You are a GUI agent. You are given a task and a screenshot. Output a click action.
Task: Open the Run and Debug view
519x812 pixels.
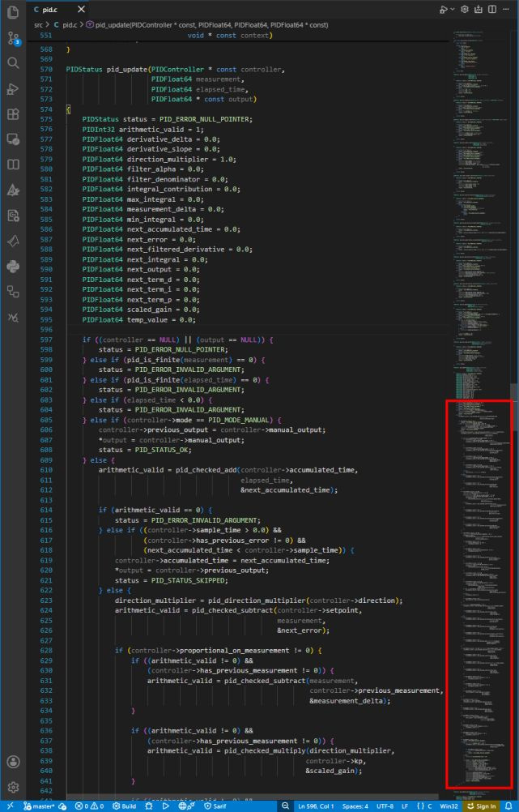tap(13, 88)
